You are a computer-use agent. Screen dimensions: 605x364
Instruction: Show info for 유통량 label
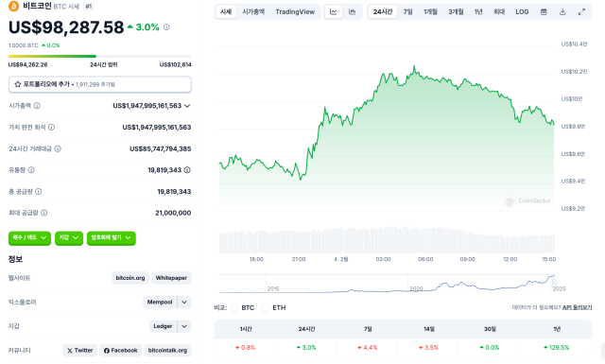click(31, 170)
